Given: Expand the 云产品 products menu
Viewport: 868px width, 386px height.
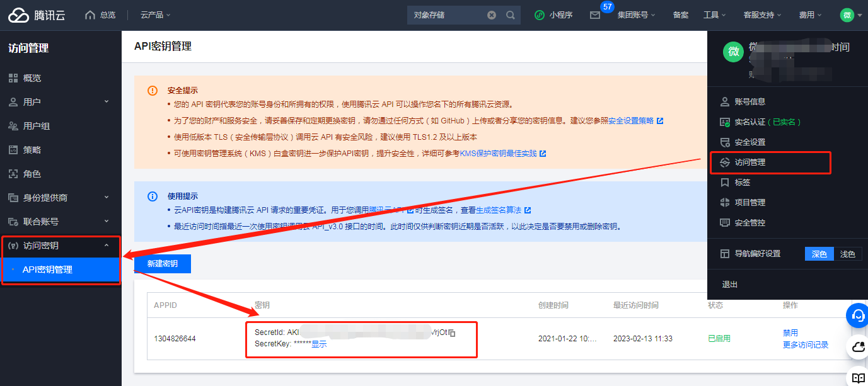Looking at the screenshot, I should tap(156, 15).
